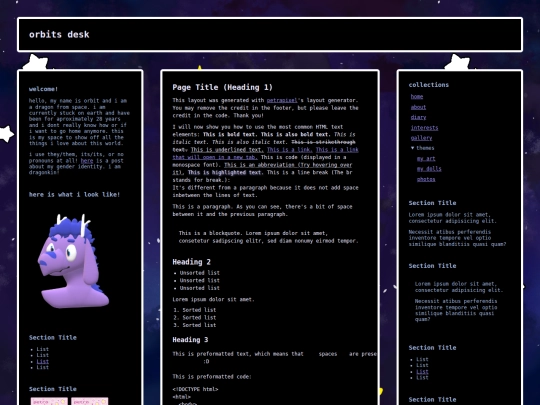The height and width of the screenshot is (405, 540).
Task: Click the "here is what i look like!" heading
Action: [x=74, y=195]
